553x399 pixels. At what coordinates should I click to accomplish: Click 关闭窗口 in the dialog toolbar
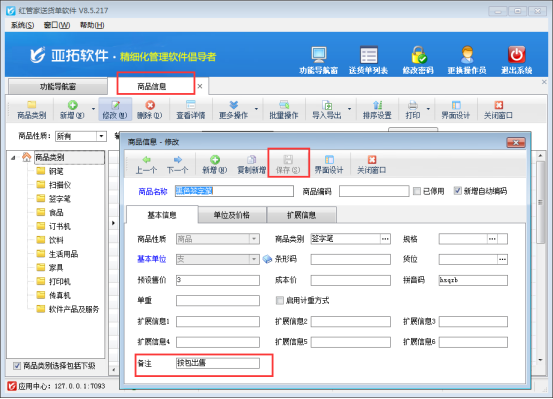[371, 165]
